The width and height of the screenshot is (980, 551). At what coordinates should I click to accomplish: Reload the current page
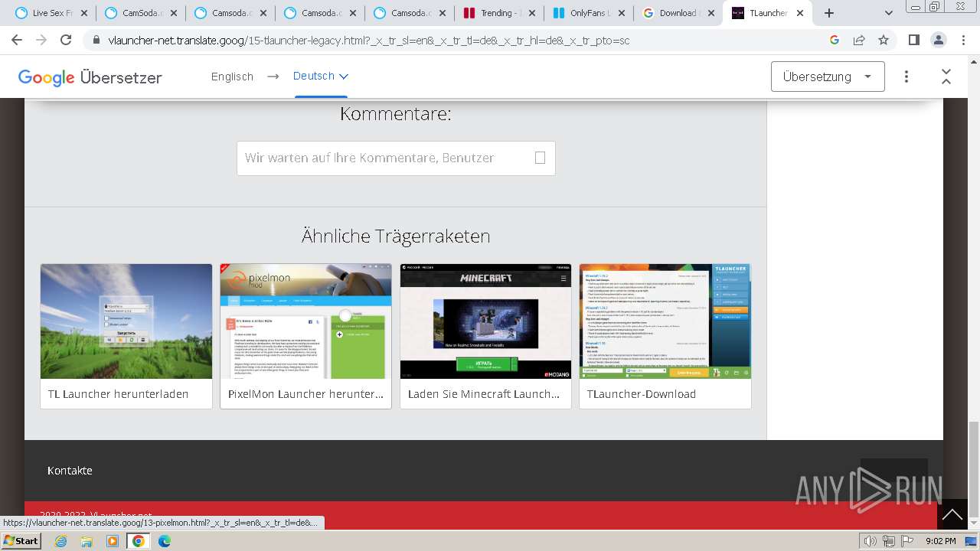66,40
